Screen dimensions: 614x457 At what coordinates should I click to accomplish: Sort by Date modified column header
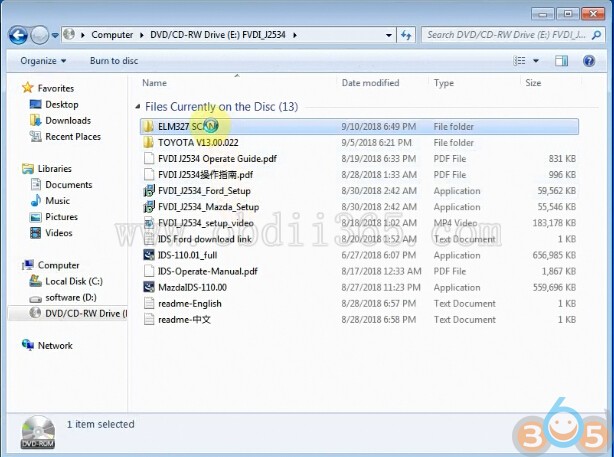tap(370, 83)
